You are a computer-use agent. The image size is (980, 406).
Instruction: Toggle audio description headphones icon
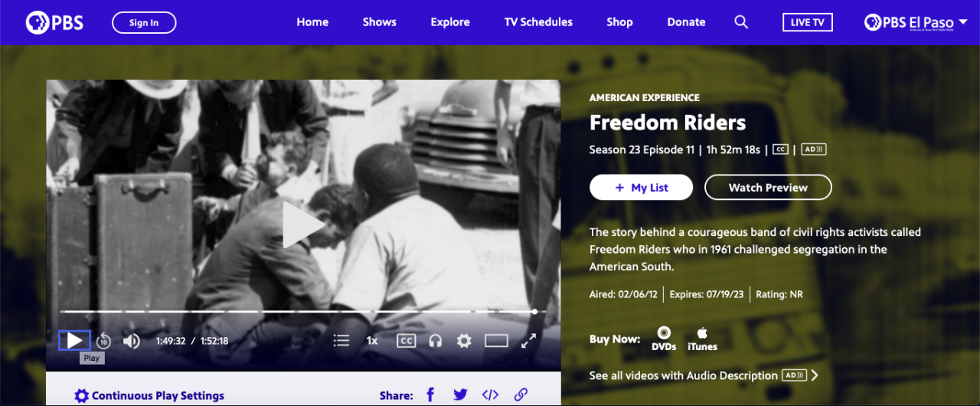pos(436,341)
